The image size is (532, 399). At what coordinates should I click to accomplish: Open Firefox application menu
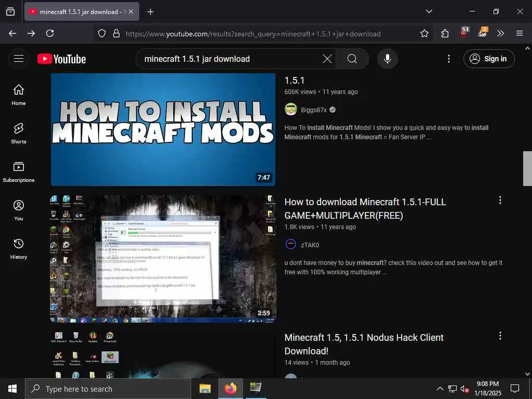(520, 33)
